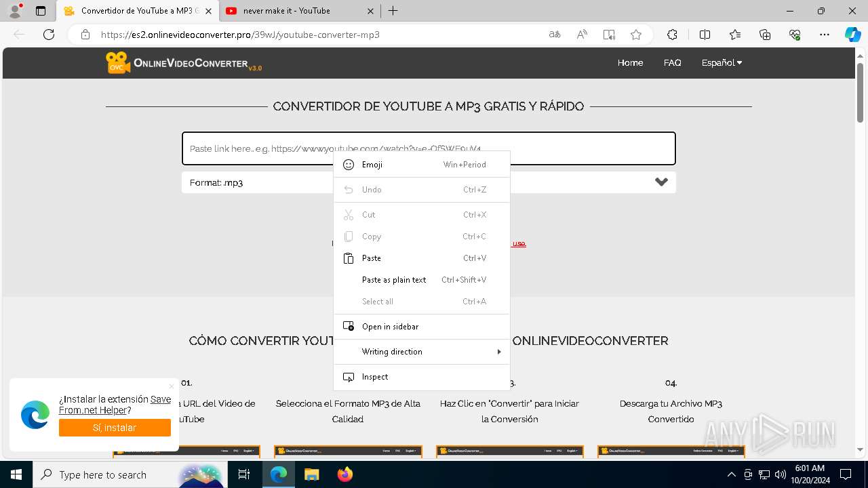Open the Save From.net Helper link
Image resolution: width=868 pixels, height=488 pixels.
tap(115, 405)
